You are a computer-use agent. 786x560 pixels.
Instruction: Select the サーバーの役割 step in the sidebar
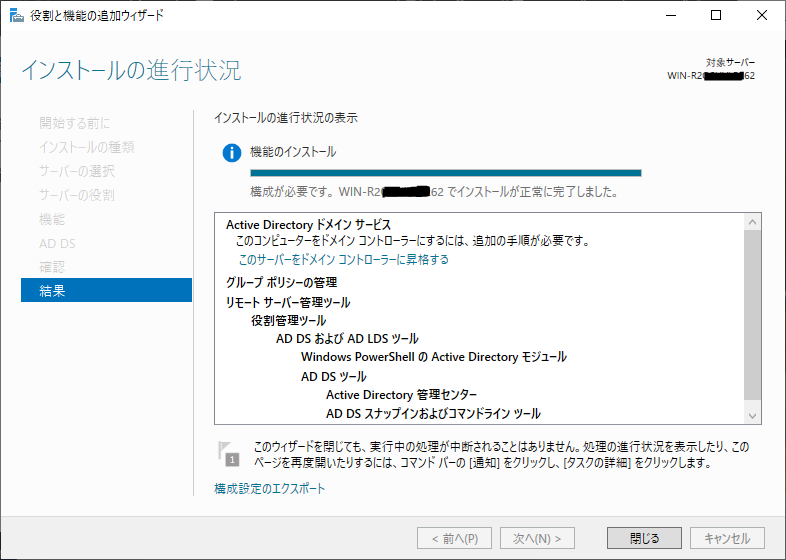[77, 195]
